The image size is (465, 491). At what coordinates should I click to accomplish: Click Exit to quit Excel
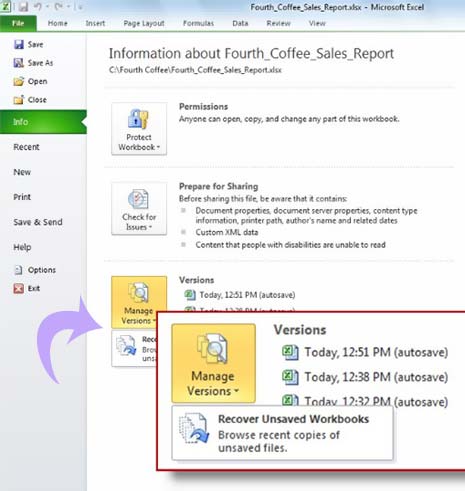27,288
